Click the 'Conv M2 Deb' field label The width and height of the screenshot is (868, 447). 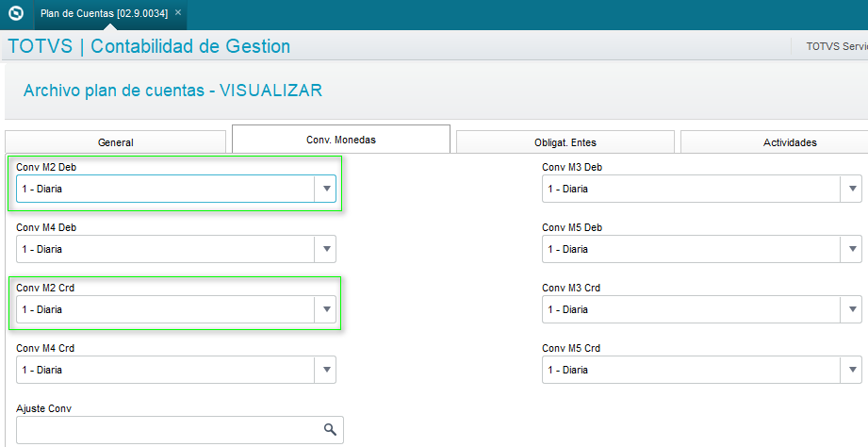(x=46, y=167)
